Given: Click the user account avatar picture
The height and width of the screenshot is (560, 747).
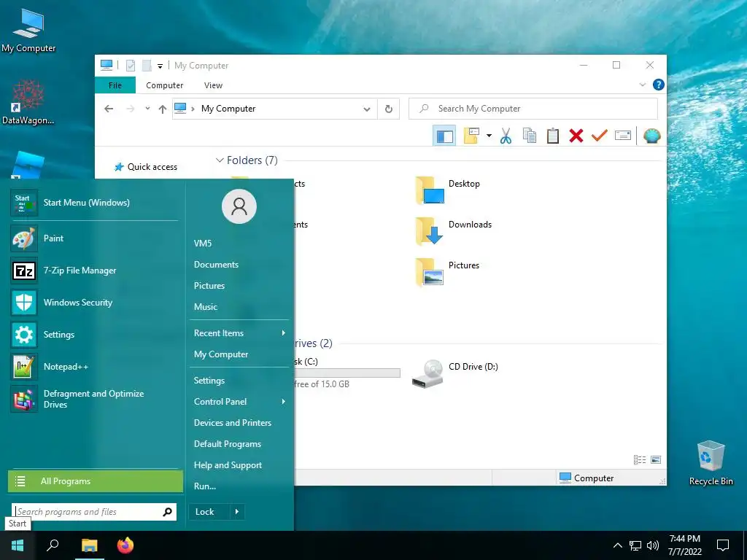Looking at the screenshot, I should tap(239, 206).
